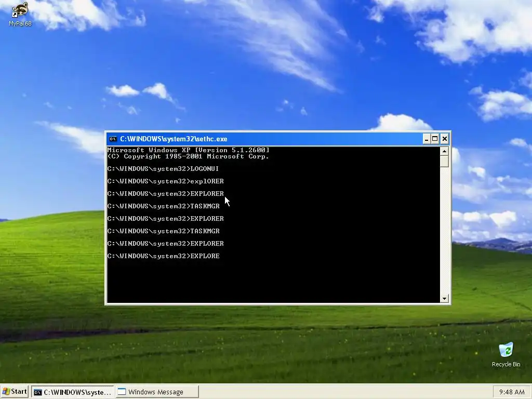Click the line ending with explORER
Screen dimensions: 532x399
(x=166, y=181)
